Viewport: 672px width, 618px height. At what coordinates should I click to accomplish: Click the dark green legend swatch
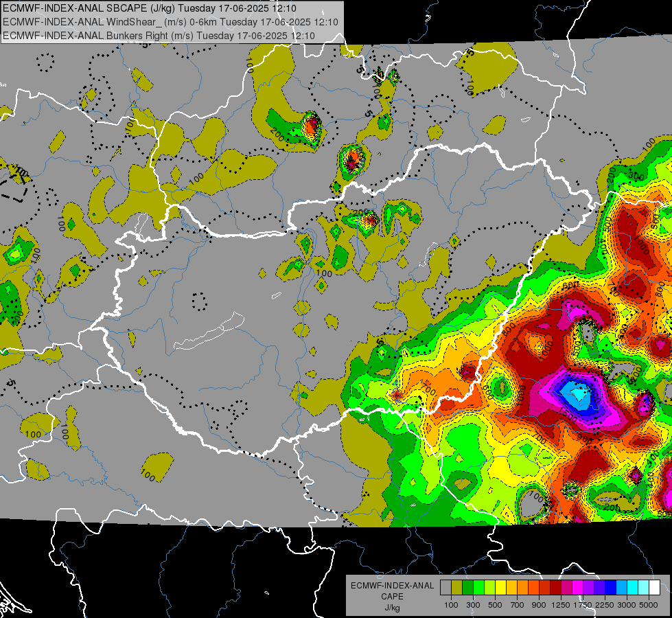click(467, 587)
